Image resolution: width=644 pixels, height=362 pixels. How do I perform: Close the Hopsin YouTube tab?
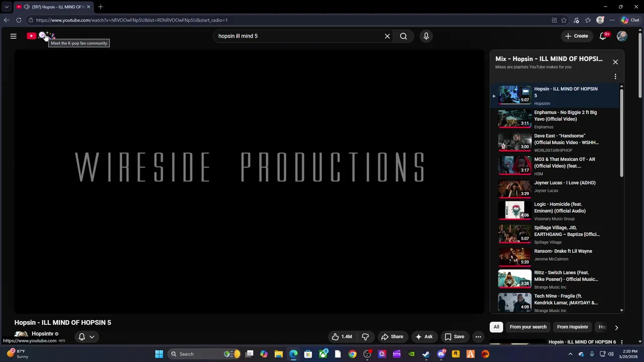pos(88,7)
